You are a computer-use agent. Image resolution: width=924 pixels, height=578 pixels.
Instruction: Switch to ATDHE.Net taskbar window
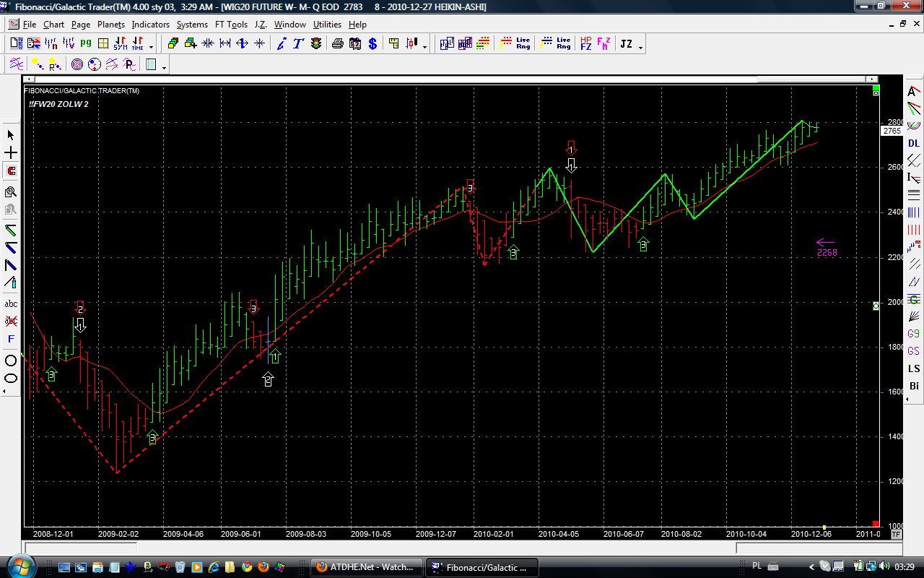click(367, 567)
